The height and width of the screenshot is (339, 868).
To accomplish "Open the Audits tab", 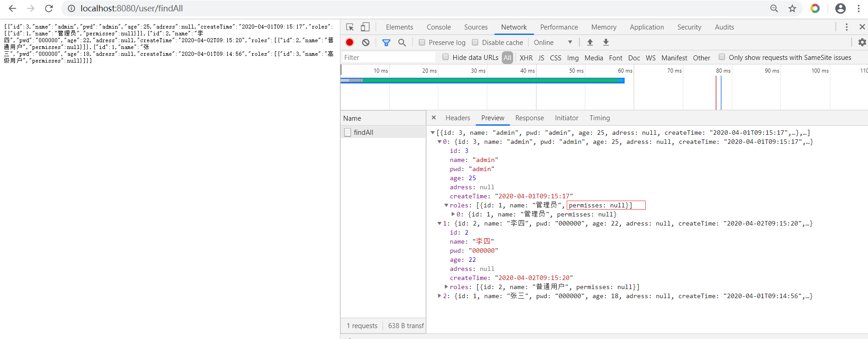I will (724, 27).
